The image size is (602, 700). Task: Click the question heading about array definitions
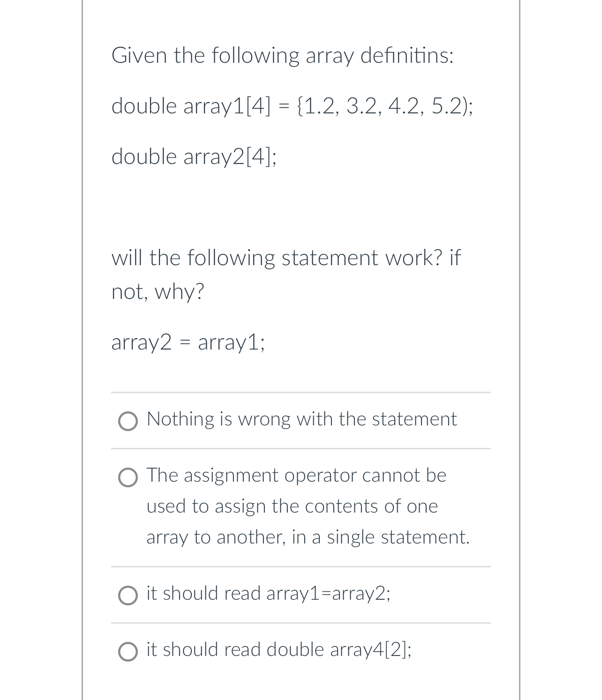(x=283, y=56)
